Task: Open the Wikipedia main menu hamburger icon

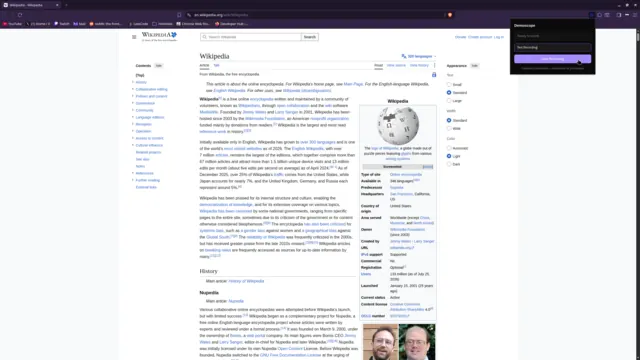Action: point(134,37)
